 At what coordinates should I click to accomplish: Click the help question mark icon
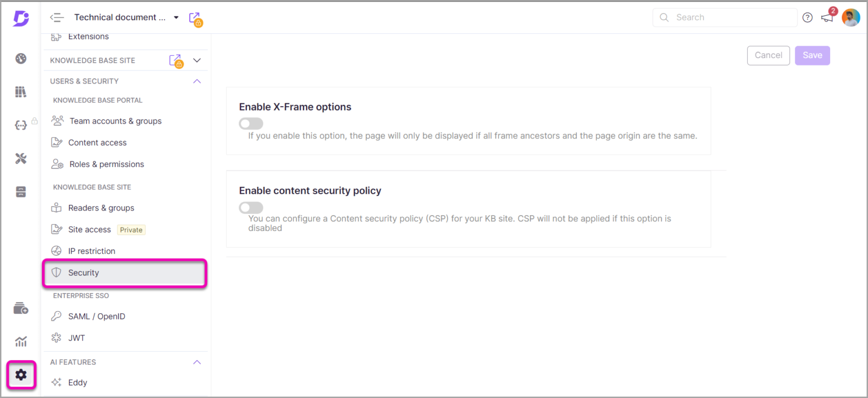[808, 18]
